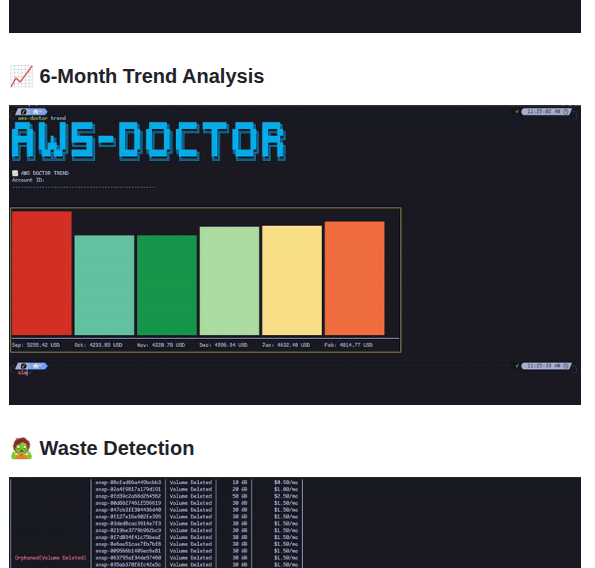This screenshot has width=595, height=568.
Task: Click the home icon in the lower terminal prompt
Action: pyautogui.click(x=36, y=366)
